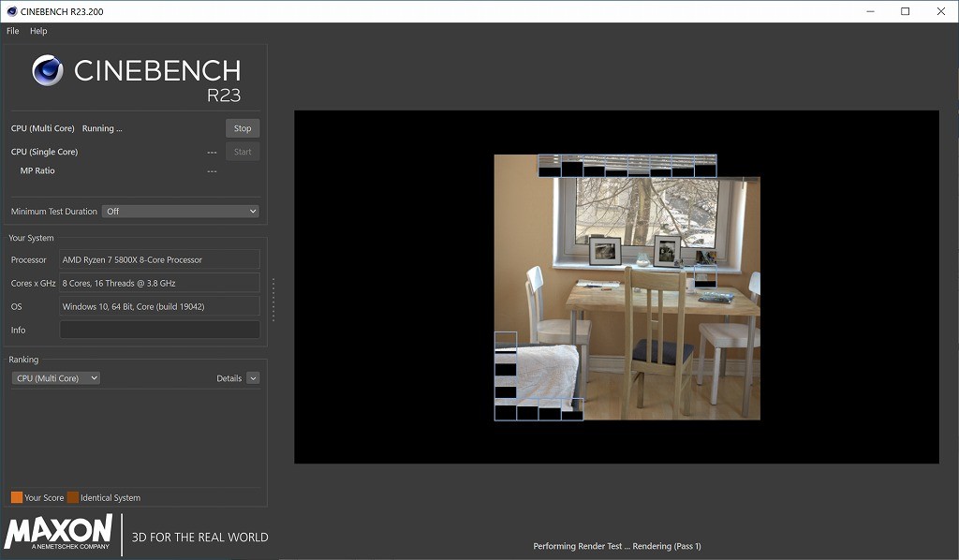Click 'Performing Render Test ... Rendering (Pass 1)' status
The image size is (959, 560).
(x=617, y=546)
